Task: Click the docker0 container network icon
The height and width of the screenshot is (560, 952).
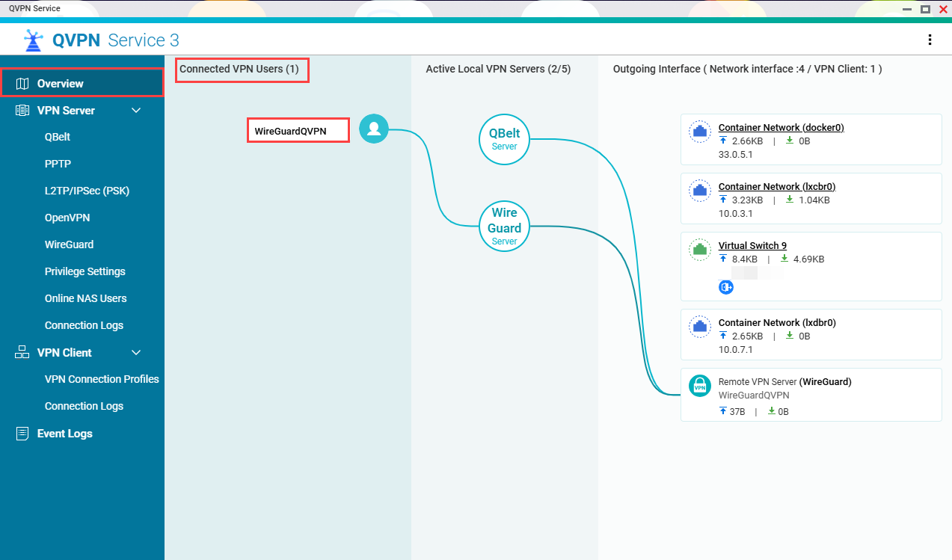Action: pos(699,131)
